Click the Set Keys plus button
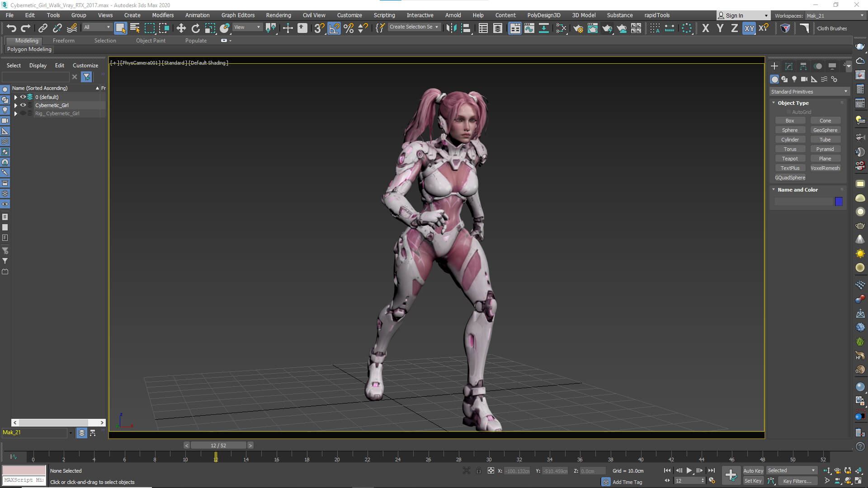Viewport: 868px width, 488px height. [731, 475]
